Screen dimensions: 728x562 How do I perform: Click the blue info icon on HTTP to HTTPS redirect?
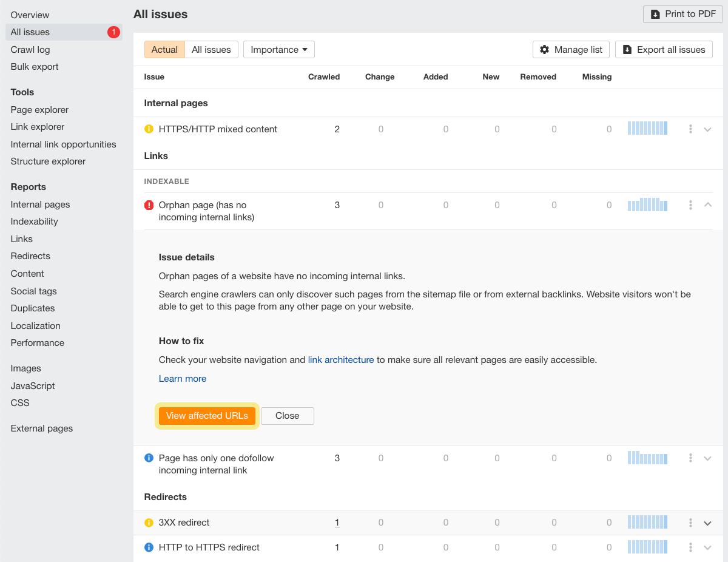pyautogui.click(x=149, y=547)
